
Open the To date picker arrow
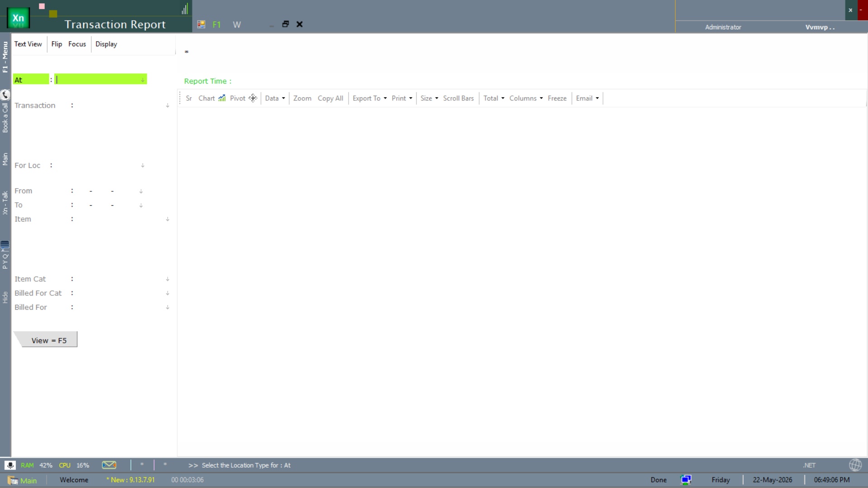click(141, 205)
